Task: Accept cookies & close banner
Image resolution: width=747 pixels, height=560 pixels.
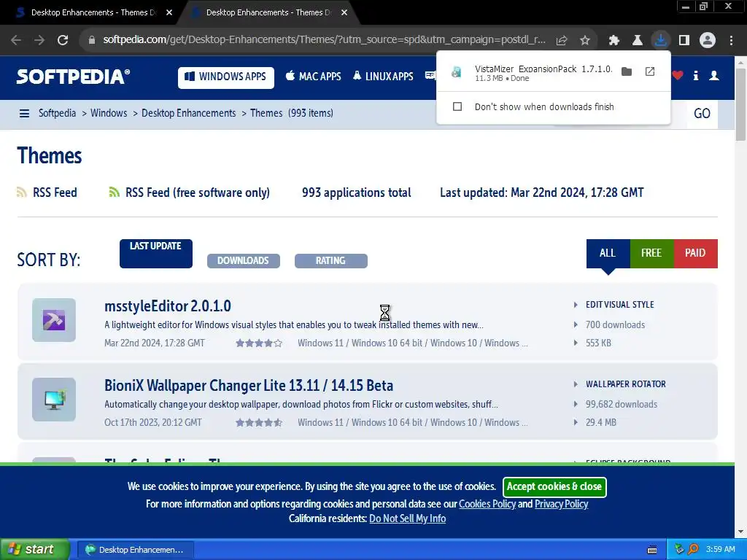Action: [554, 486]
